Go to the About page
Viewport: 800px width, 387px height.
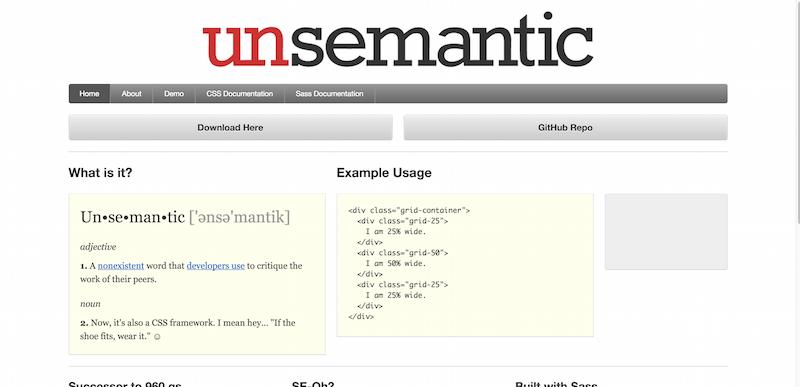coord(131,94)
